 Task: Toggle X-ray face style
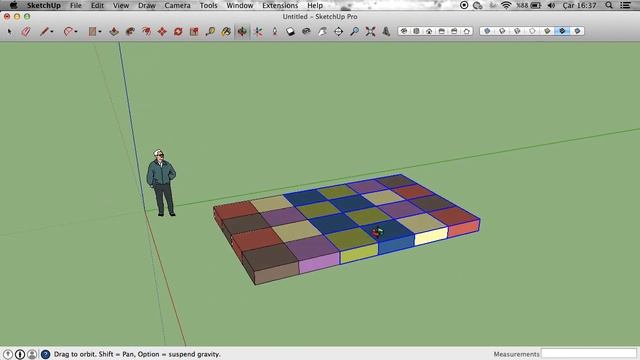(x=487, y=31)
